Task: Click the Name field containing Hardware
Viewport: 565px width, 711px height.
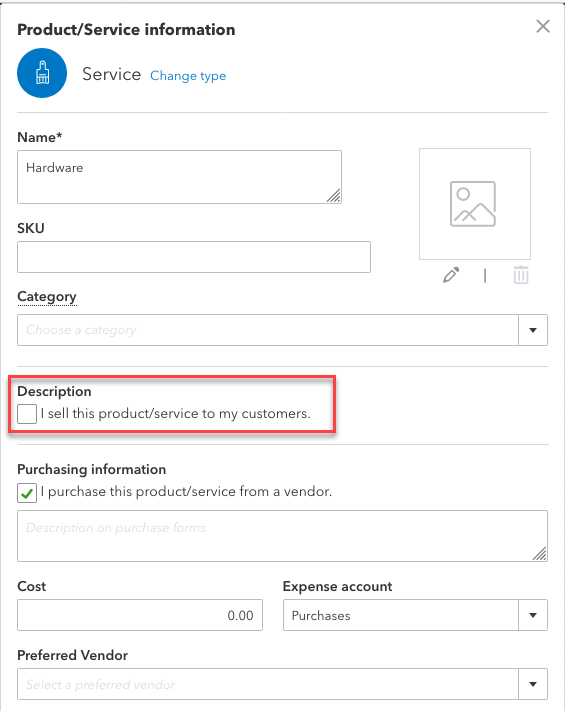Action: tap(180, 177)
